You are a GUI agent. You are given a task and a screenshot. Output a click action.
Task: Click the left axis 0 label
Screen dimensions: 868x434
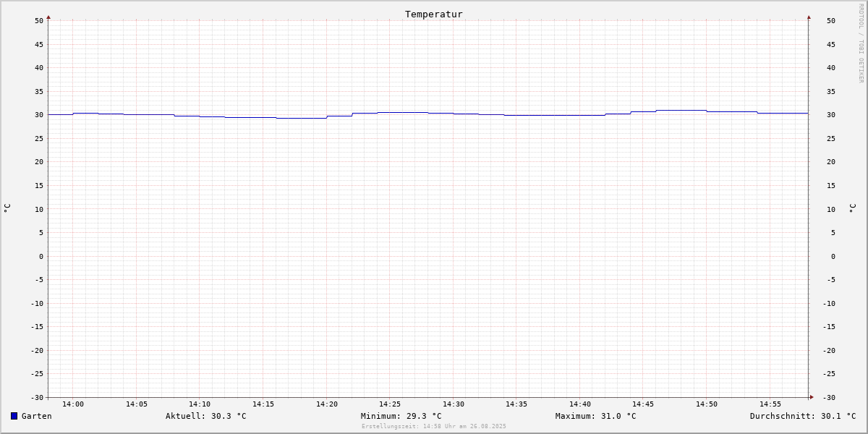pyautogui.click(x=41, y=256)
